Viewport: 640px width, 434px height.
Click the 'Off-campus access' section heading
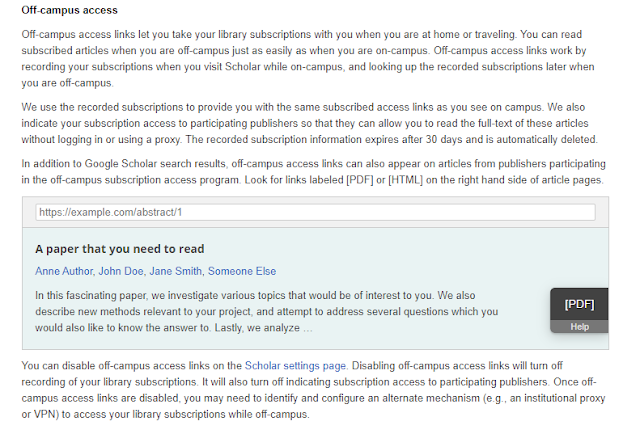click(x=69, y=10)
